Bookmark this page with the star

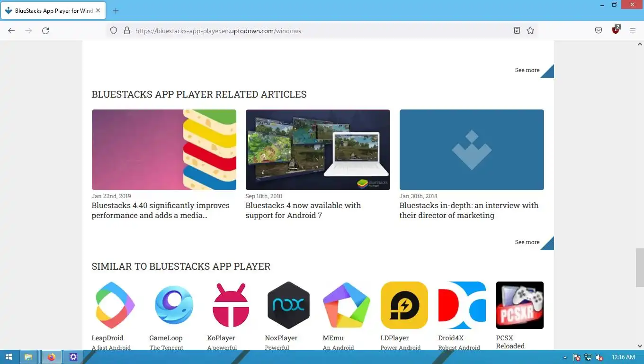(x=530, y=31)
